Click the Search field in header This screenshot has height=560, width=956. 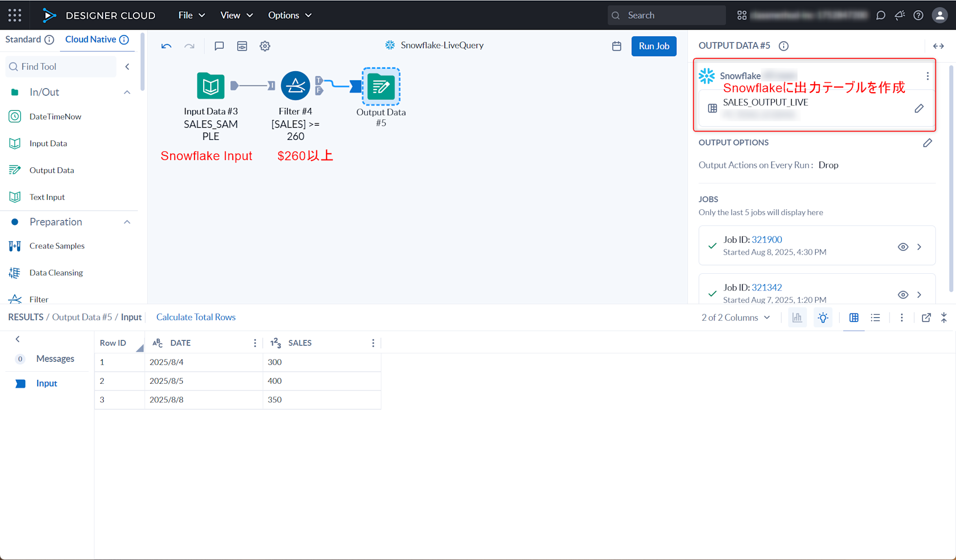point(667,15)
